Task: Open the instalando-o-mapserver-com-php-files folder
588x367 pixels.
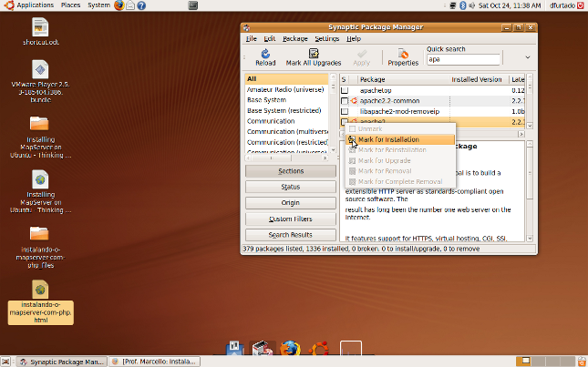Action: click(x=40, y=234)
